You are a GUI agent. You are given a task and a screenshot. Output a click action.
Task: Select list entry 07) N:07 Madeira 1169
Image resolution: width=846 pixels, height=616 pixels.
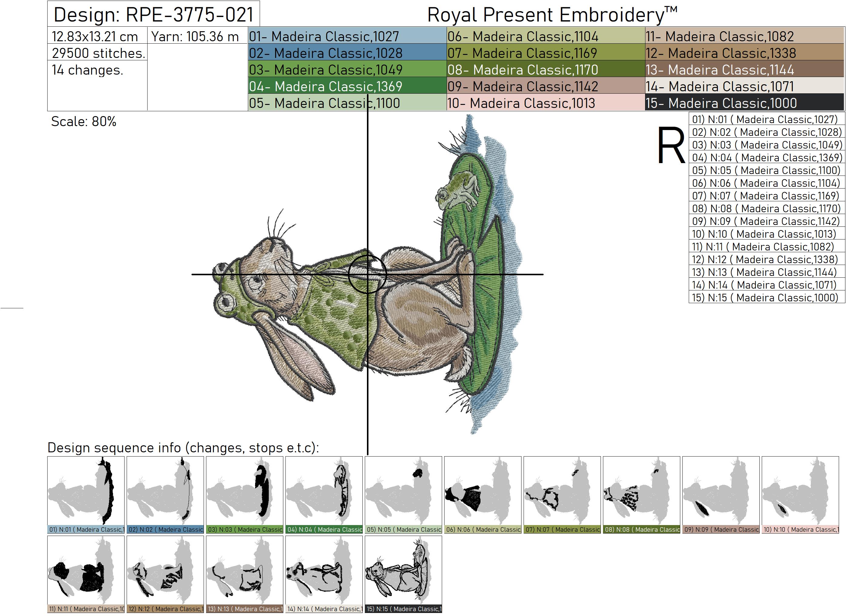pos(767,196)
